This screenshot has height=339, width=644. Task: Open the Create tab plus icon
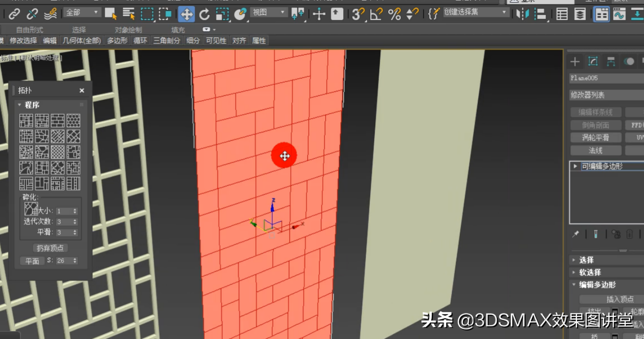[x=575, y=61]
